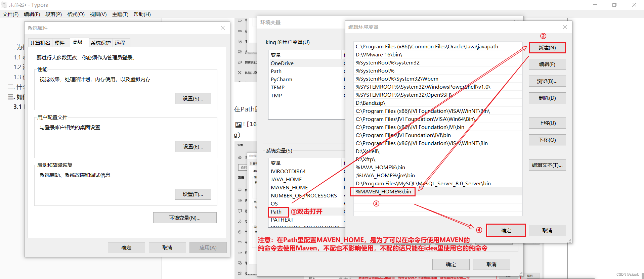Viewport: 644px width, 279px height.
Task: Switch to the 系统保护 tab
Action: click(101, 43)
